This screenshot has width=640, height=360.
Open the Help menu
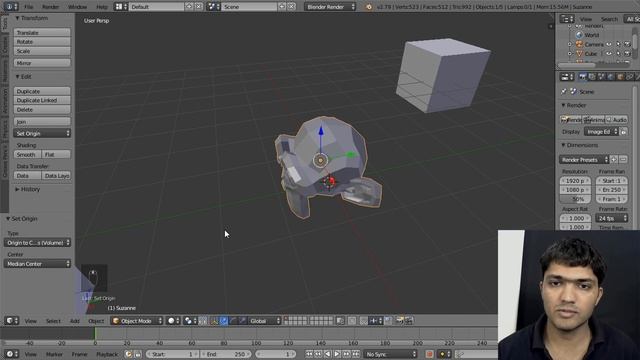tap(101, 7)
